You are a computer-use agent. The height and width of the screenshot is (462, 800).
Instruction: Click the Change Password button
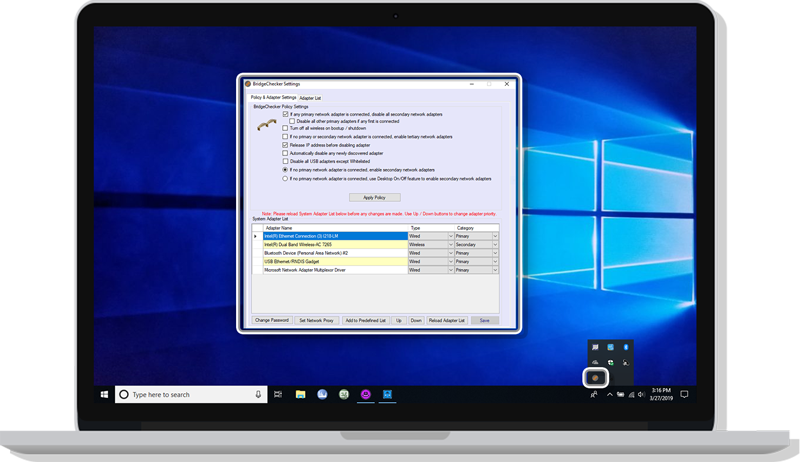(x=272, y=320)
